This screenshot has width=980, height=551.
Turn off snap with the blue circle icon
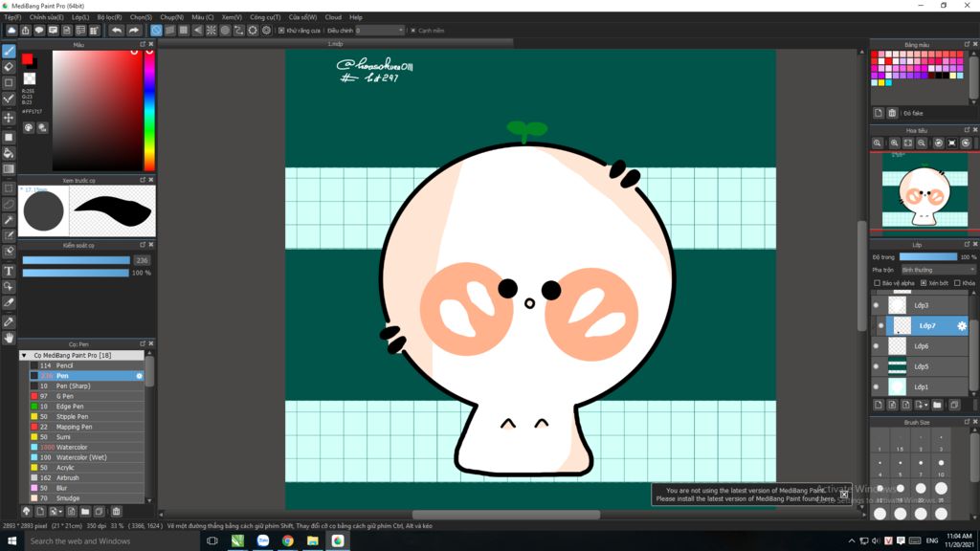pos(156,30)
